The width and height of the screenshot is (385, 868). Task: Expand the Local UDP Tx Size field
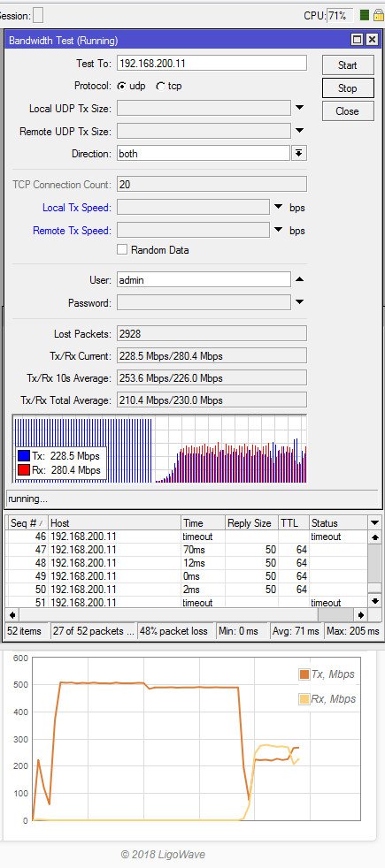coord(299,108)
